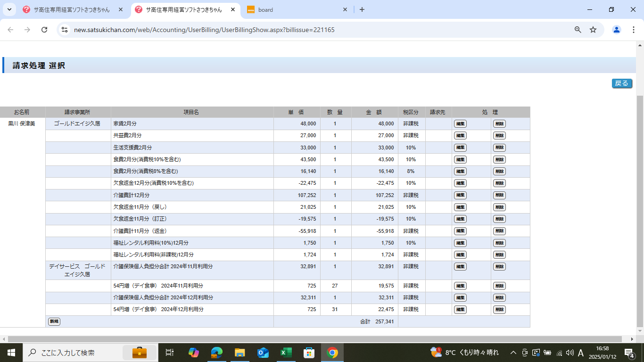
Task: Click 削除 for 介護費計12月分 row
Action: (499, 195)
